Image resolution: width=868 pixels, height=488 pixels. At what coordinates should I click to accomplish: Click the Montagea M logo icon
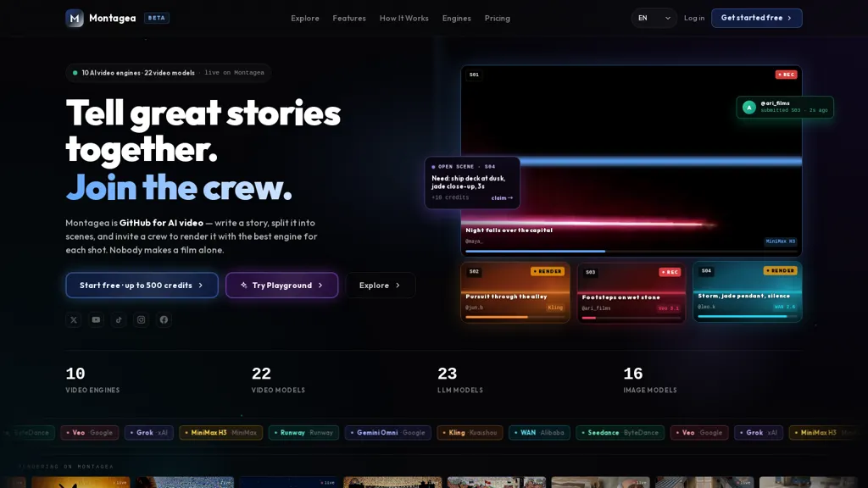[75, 19]
